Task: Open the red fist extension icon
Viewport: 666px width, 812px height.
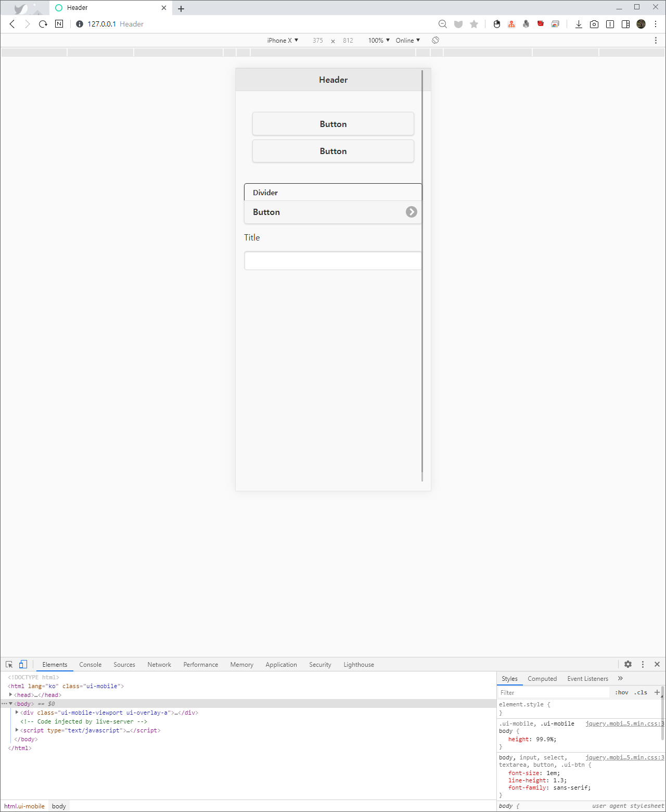Action: [541, 23]
